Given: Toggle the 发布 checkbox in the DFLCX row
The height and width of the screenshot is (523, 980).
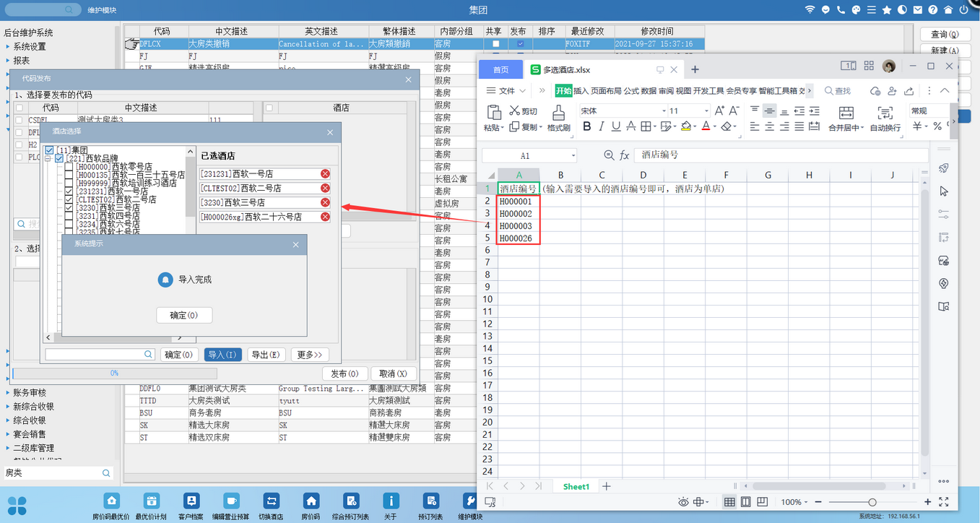Looking at the screenshot, I should 520,44.
